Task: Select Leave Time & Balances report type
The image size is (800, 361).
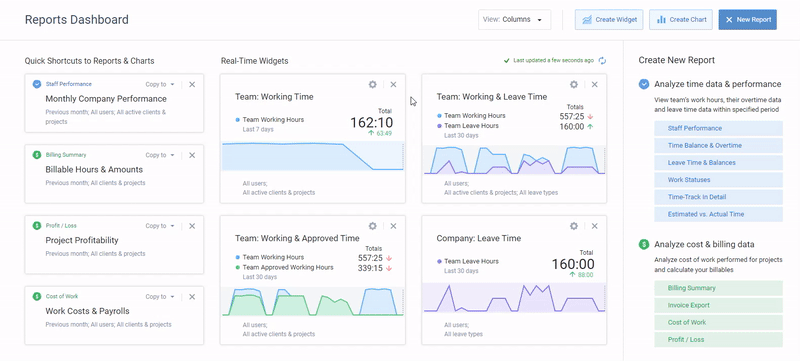Action: [718, 163]
